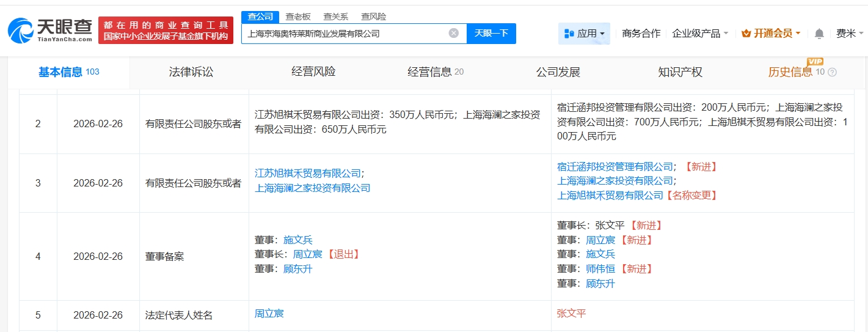Open the notifications bell
Image resolution: width=868 pixels, height=332 pixels.
click(819, 34)
